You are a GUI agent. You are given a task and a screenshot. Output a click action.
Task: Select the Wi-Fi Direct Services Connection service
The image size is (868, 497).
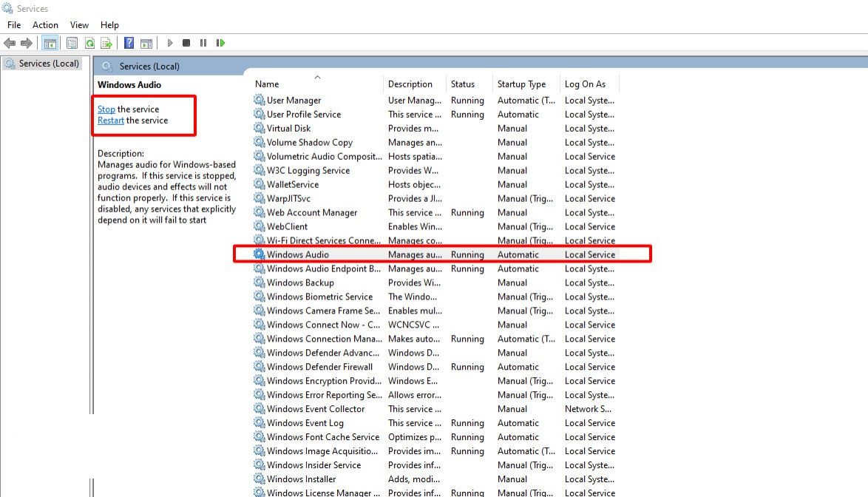pos(435,240)
